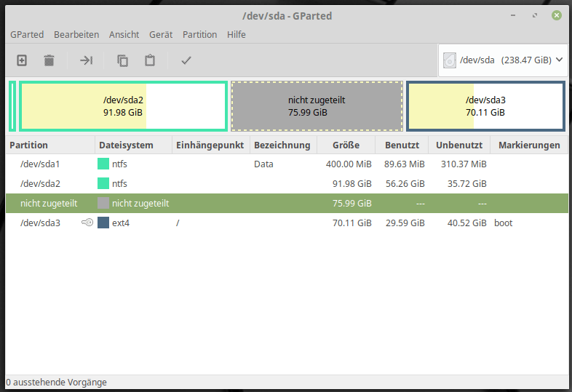
Task: Open the Bearbeiten menu
Action: coord(76,35)
